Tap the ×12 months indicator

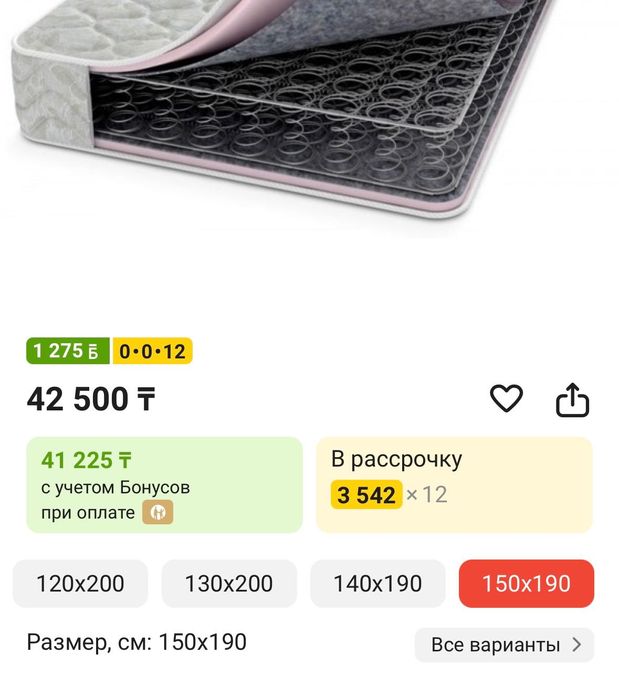coord(427,495)
